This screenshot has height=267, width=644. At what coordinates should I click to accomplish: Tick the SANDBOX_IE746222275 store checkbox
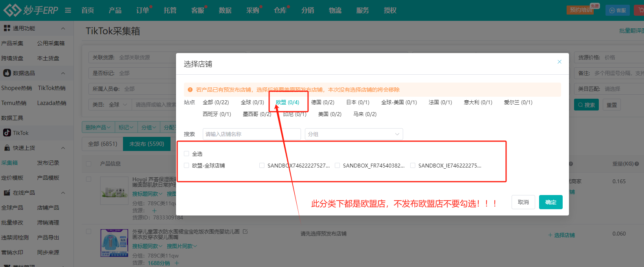(x=413, y=166)
